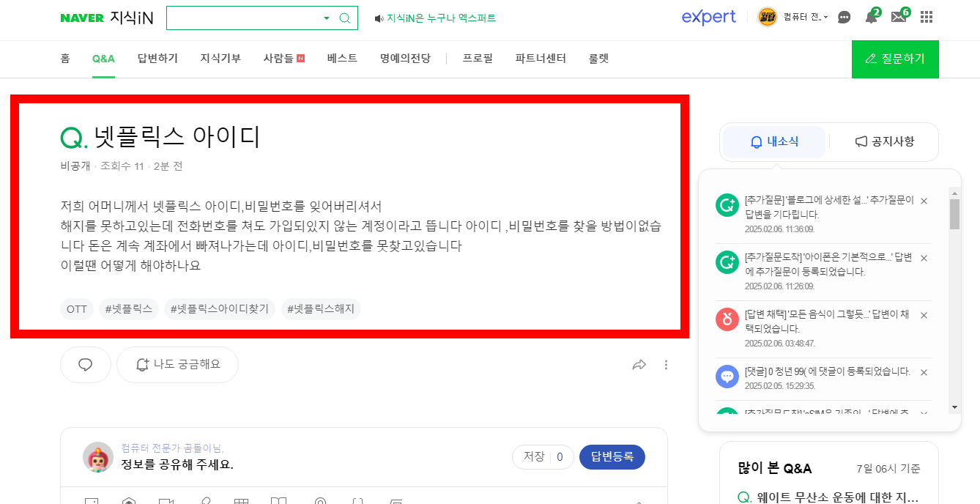Open the chat talk bubble icon
This screenshot has width=980, height=504.
point(844,17)
